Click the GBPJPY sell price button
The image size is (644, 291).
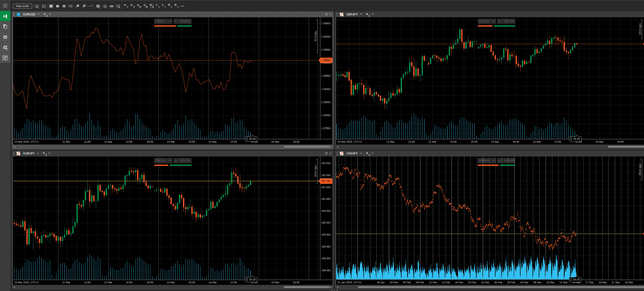[x=486, y=21]
